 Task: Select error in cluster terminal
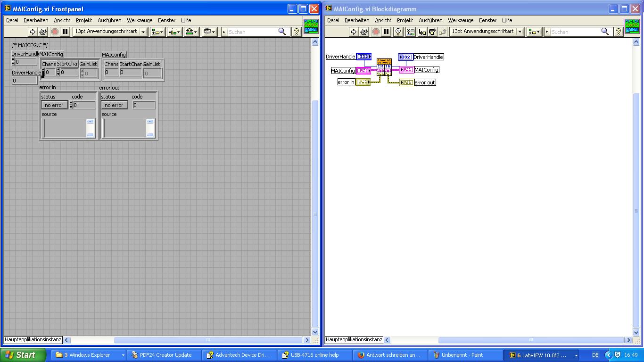click(363, 82)
